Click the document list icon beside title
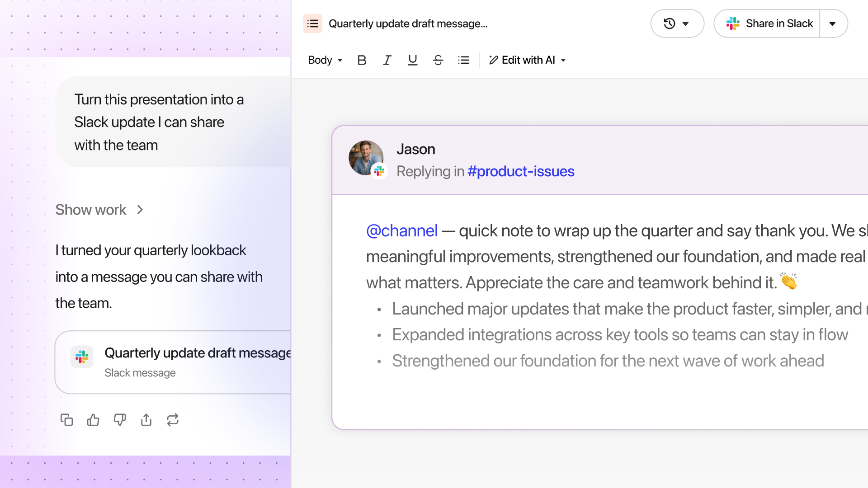The image size is (868, 488). click(313, 23)
